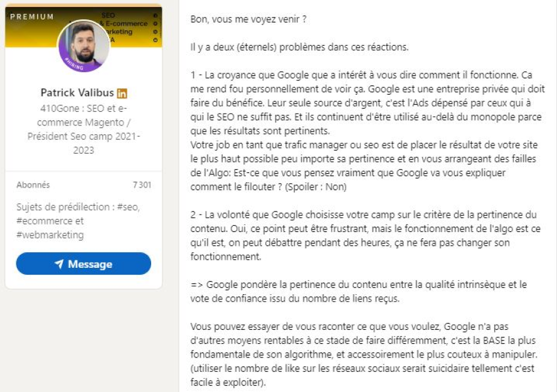This screenshot has width=557, height=392.
Task: Click the Abonnés label
Action: pyautogui.click(x=33, y=184)
